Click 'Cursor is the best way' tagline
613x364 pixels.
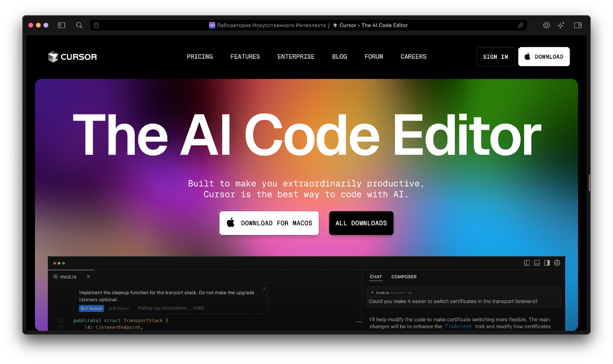tap(306, 195)
